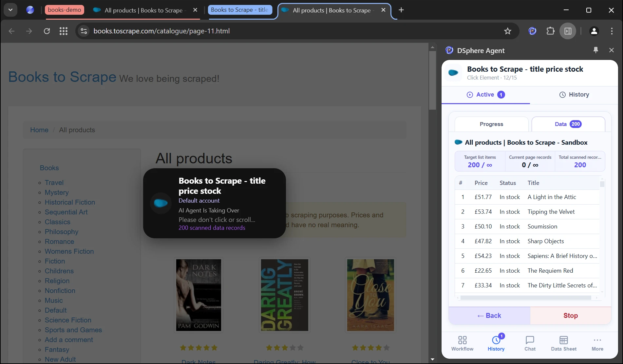Reload the current page
Viewport: 623px width, 364px height.
coord(47,31)
